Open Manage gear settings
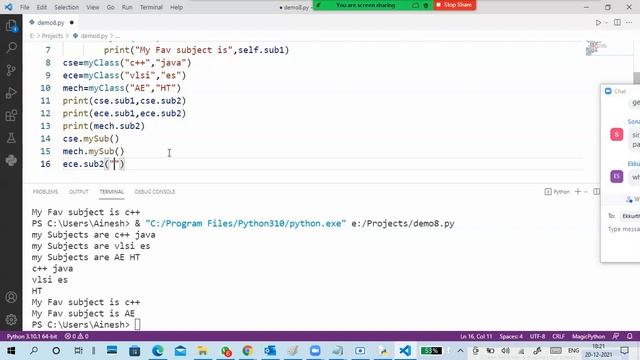Viewport: 640px width, 360px height. (11, 320)
